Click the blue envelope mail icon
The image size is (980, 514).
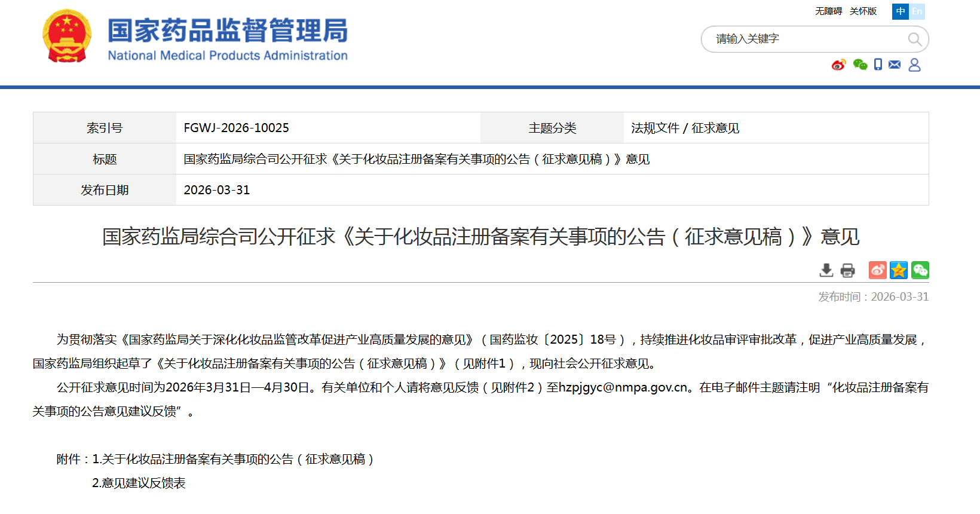pyautogui.click(x=895, y=65)
